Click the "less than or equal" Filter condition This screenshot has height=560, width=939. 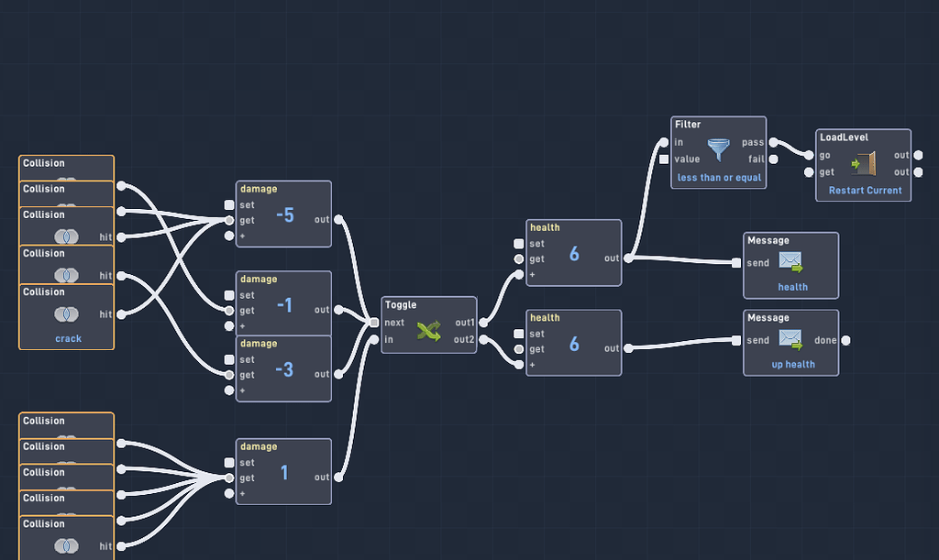click(719, 178)
